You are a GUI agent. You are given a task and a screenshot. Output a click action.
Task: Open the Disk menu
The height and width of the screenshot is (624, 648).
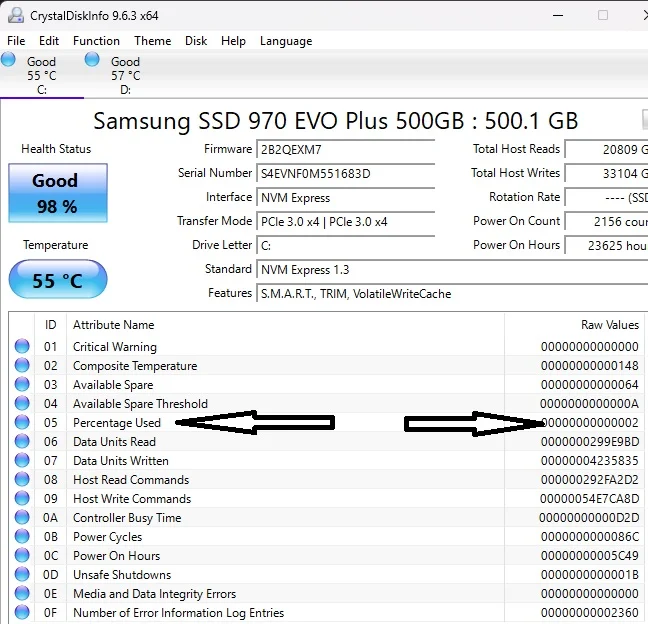coord(196,41)
